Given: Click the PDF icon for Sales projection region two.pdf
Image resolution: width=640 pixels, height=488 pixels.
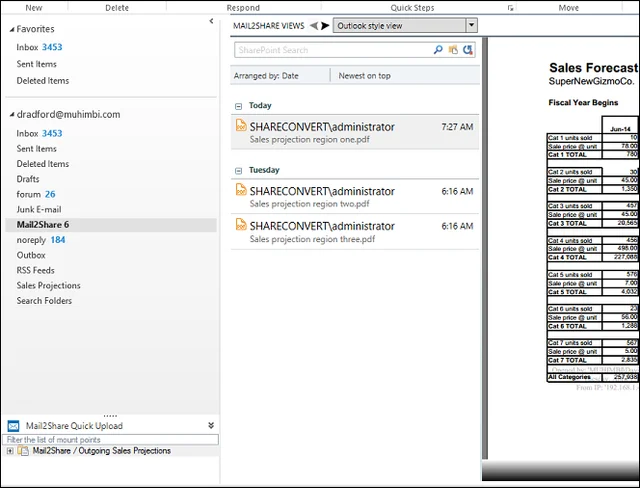Looking at the screenshot, I should [241, 190].
